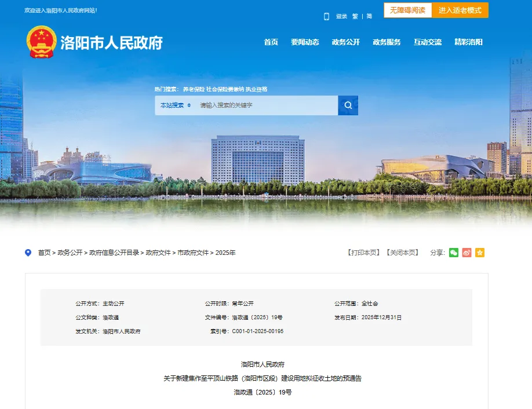Open the 政务服务 navigation menu item

coord(387,42)
